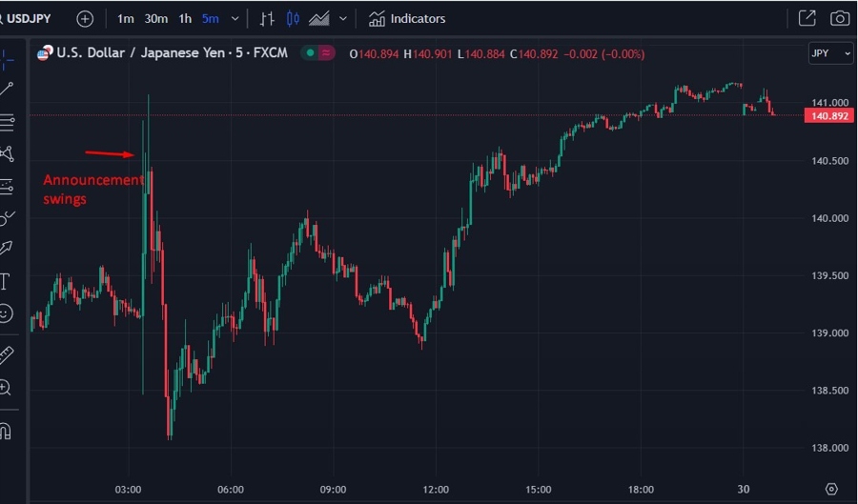Open the Indicators menu
Viewport: 858px width, 504px height.
(406, 19)
